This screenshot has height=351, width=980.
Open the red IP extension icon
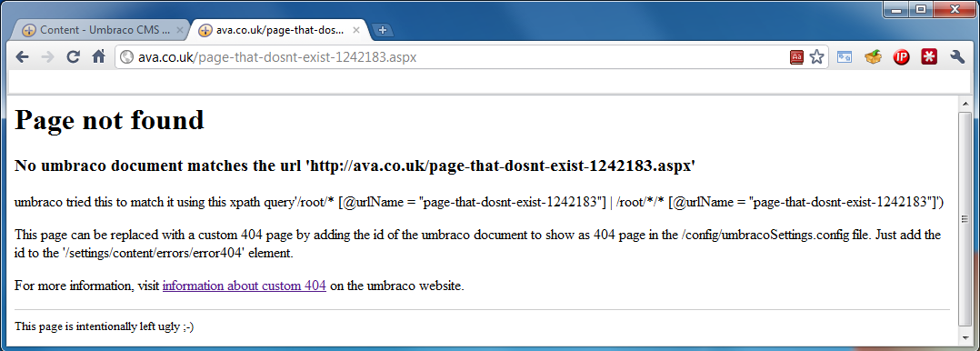[x=901, y=57]
